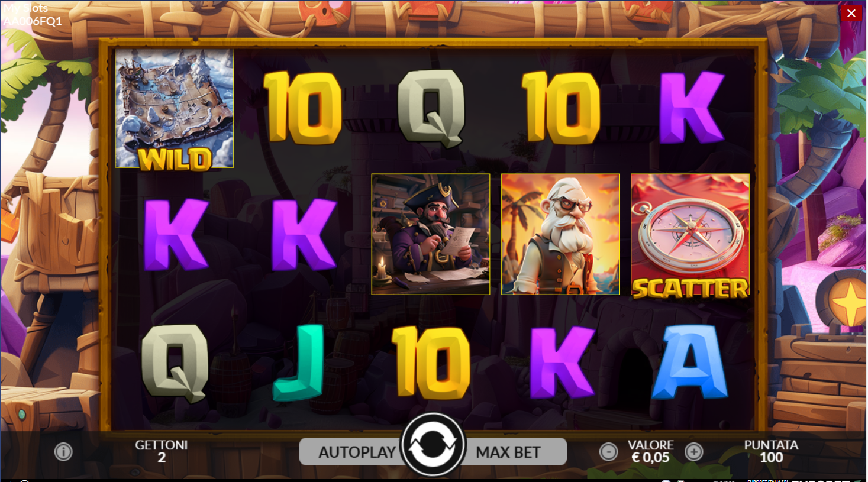Click the GETTONI coins display
Screen dimensions: 868x482
click(x=161, y=451)
